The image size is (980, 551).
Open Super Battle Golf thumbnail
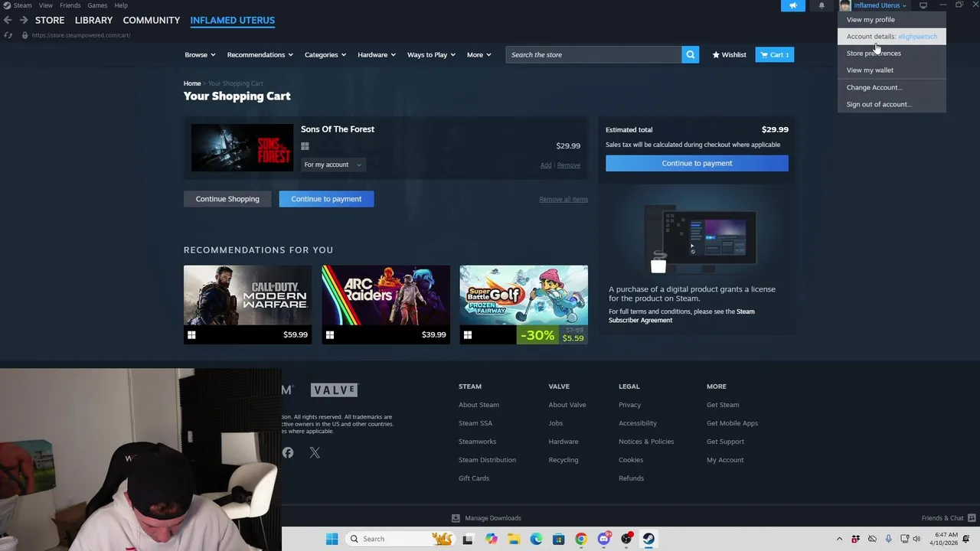524,305
